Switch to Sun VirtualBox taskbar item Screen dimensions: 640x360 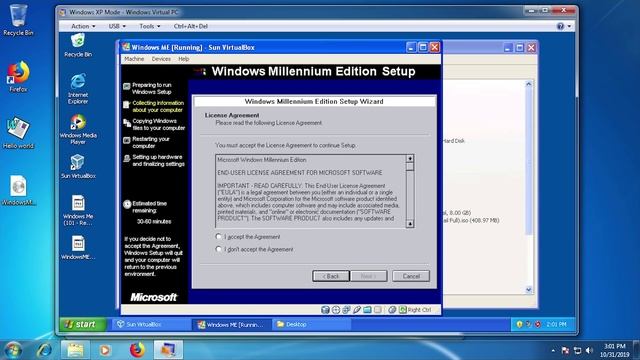click(x=151, y=324)
